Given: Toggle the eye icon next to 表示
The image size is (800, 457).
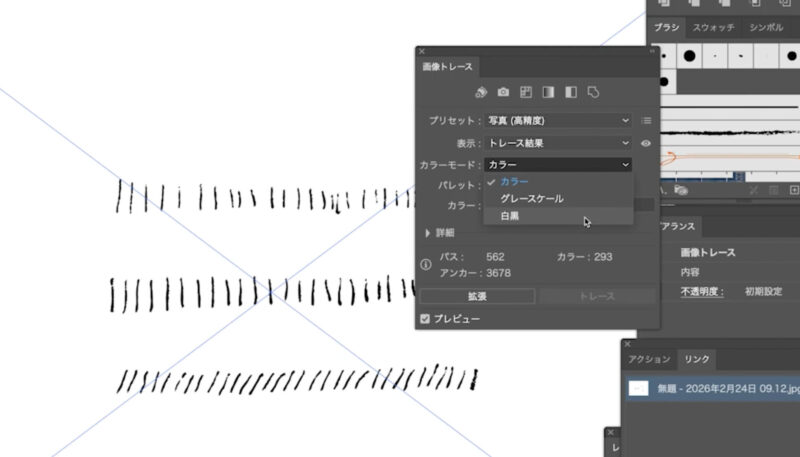Looking at the screenshot, I should [646, 143].
